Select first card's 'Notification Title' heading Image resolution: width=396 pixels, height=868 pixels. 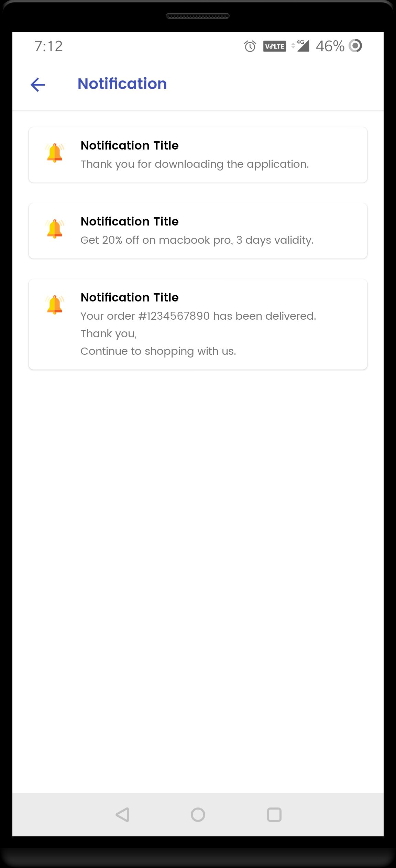tap(130, 145)
